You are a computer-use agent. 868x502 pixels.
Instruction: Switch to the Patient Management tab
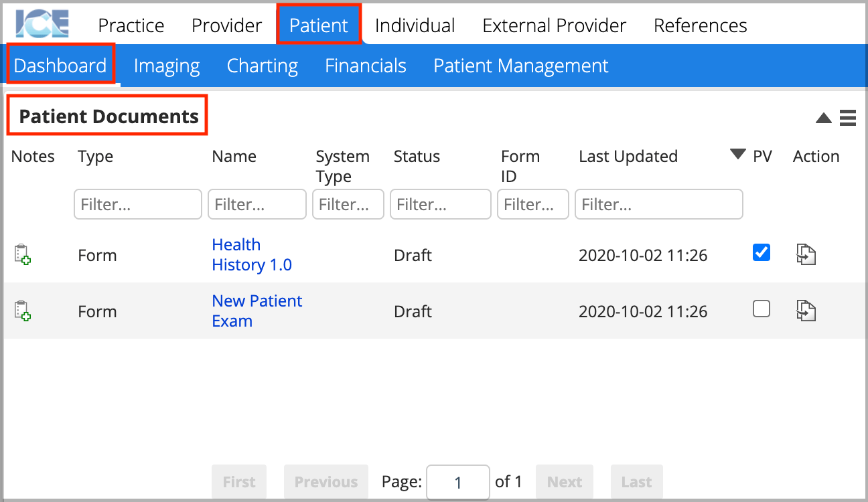pyautogui.click(x=521, y=66)
